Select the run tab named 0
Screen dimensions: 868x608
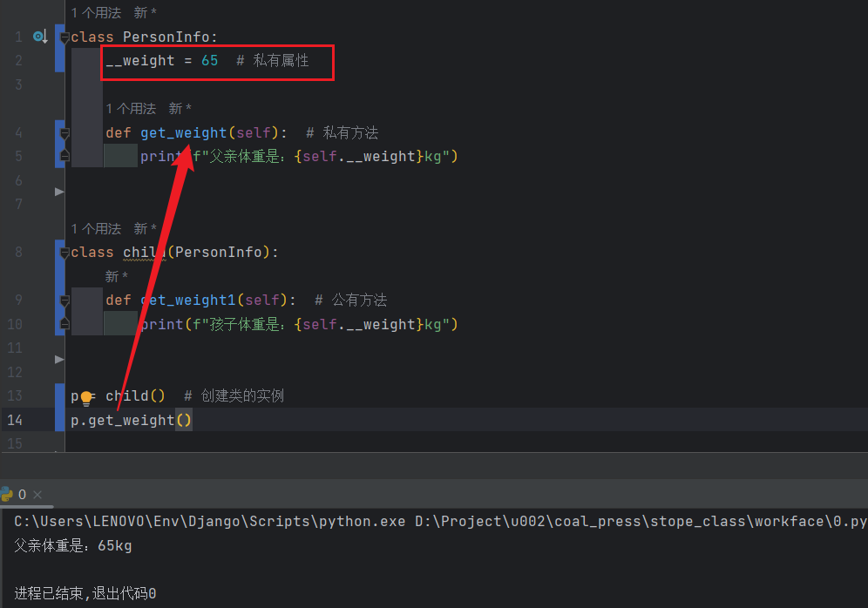22,494
